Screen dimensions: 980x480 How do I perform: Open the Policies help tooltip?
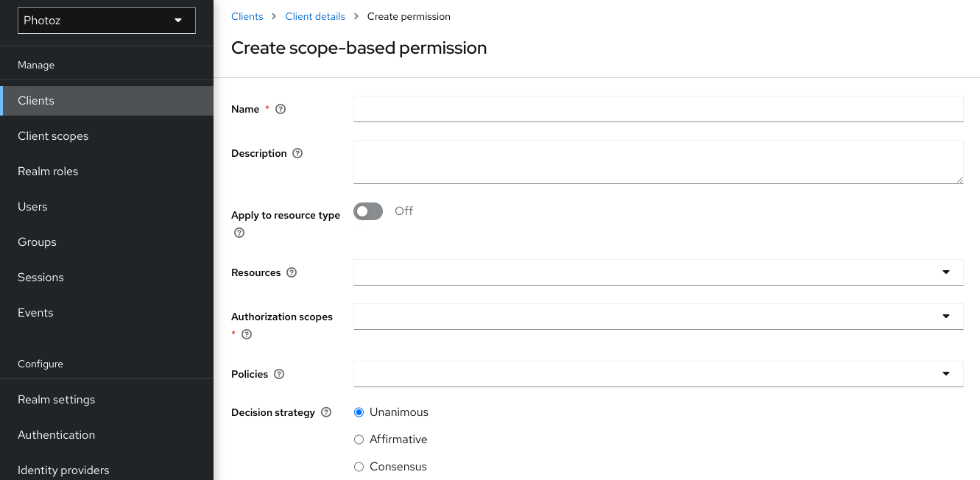tap(278, 373)
